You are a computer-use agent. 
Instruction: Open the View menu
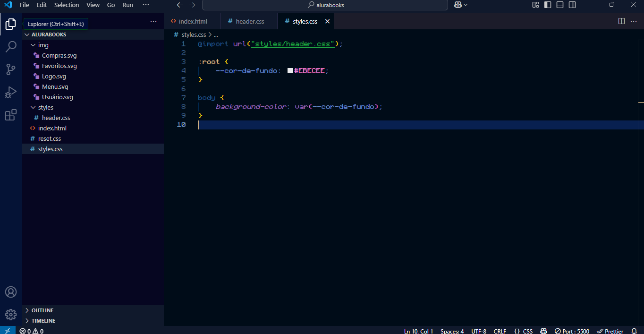point(93,5)
